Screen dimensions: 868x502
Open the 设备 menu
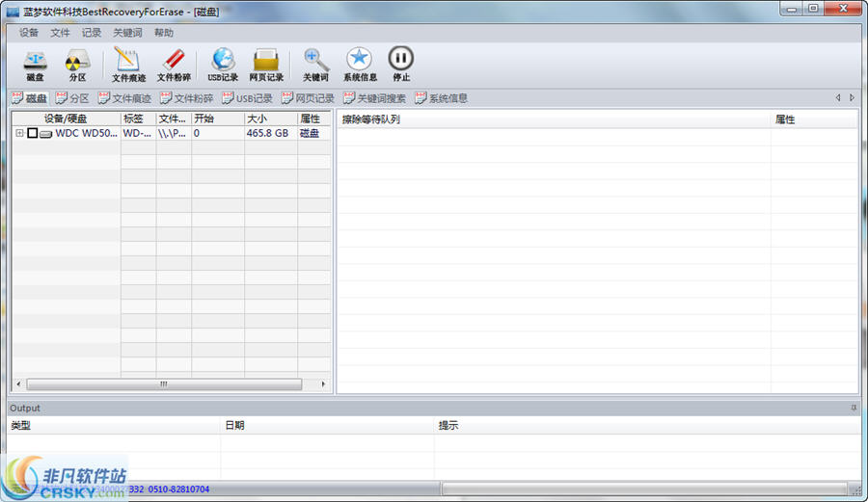click(x=29, y=33)
